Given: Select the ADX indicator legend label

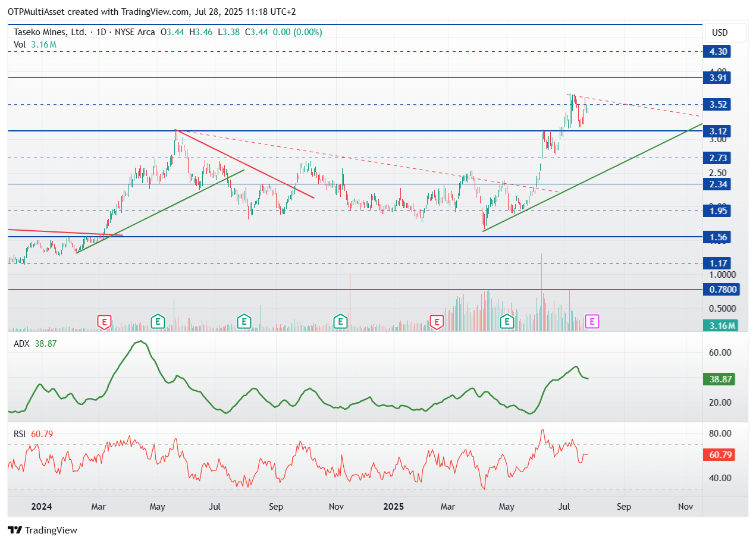Looking at the screenshot, I should point(21,344).
